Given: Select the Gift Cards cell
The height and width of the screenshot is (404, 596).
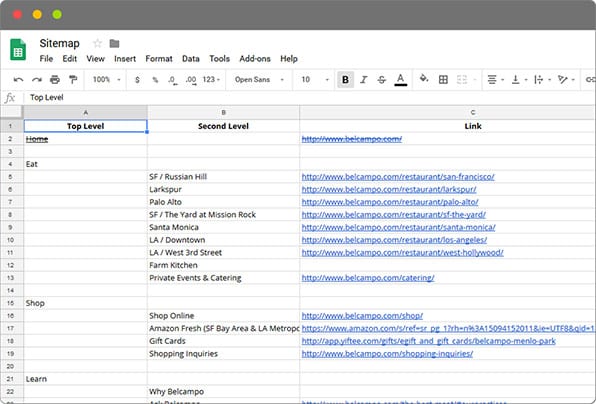Looking at the screenshot, I should click(224, 341).
